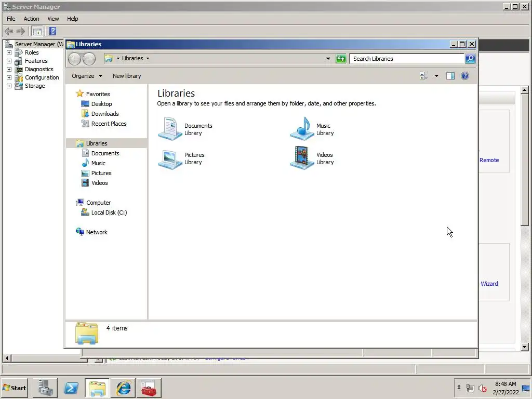Select Downloads under Favorites
532x399 pixels.
click(x=105, y=114)
